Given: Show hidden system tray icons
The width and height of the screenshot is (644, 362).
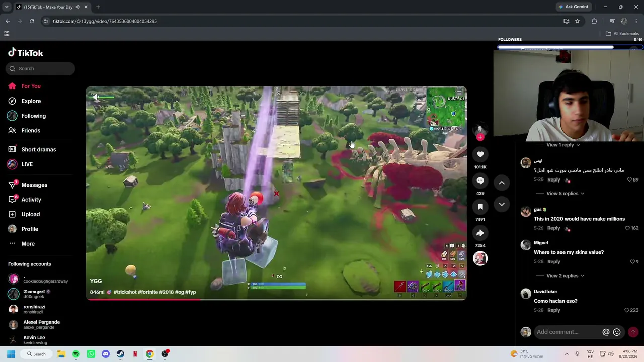Looking at the screenshot, I should point(566,354).
